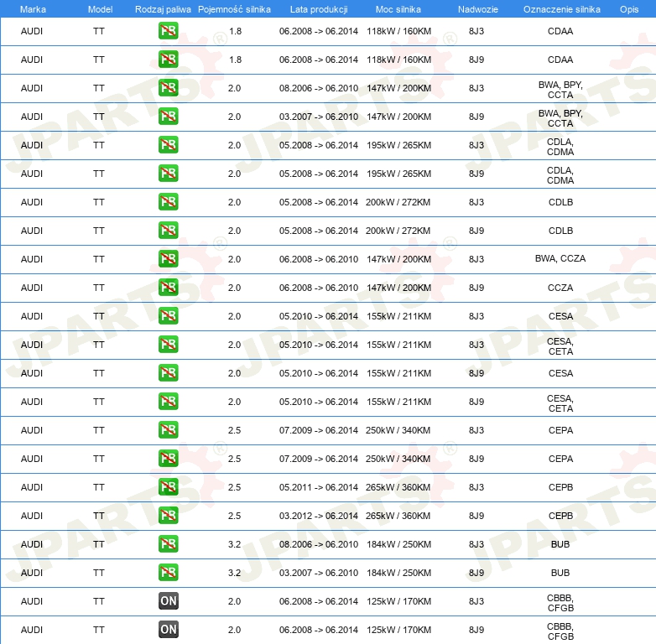Click the '03.2012 -> 06.2014' production date cell
The width and height of the screenshot is (656, 644).
tap(319, 516)
